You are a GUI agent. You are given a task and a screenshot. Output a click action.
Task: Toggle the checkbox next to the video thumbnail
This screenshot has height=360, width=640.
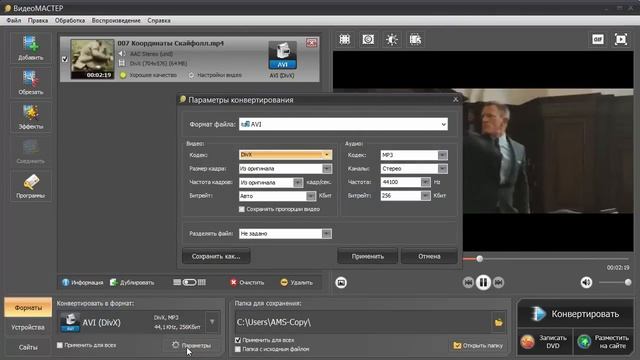click(64, 59)
